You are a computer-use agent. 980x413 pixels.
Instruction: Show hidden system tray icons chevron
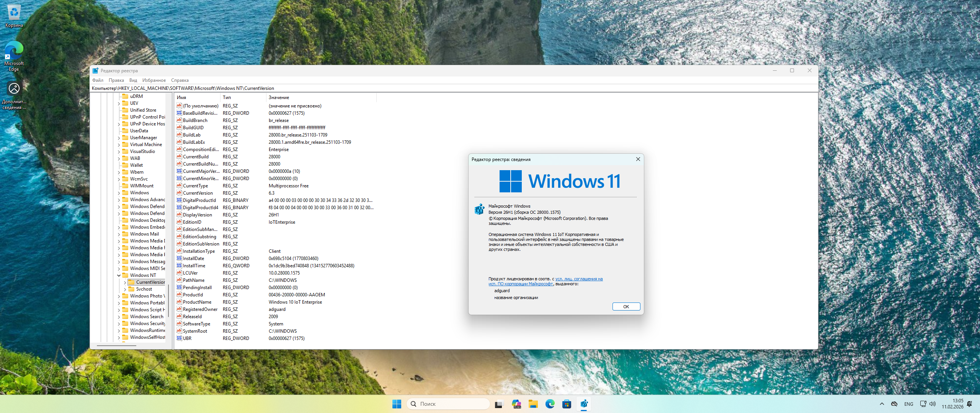coord(882,404)
